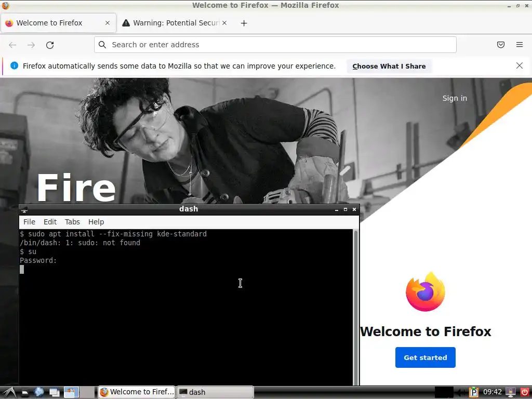
Task: Close the Firefox window
Action: click(x=527, y=6)
